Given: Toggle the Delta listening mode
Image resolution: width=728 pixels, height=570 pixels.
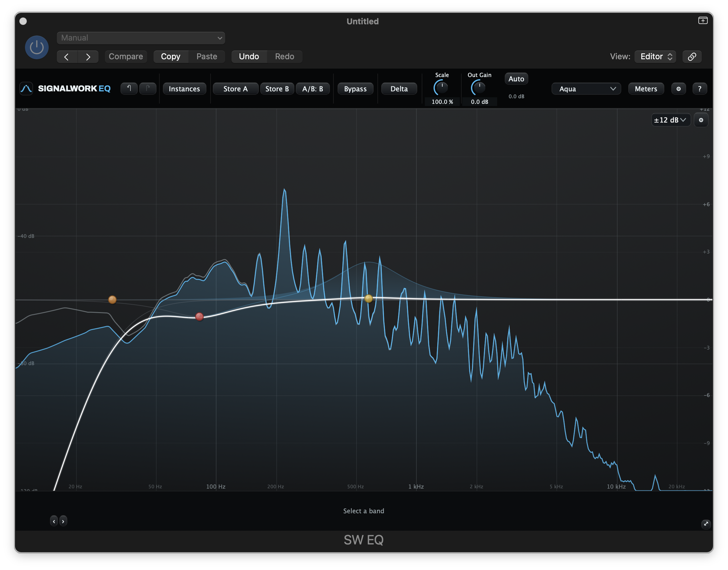Looking at the screenshot, I should pos(399,89).
